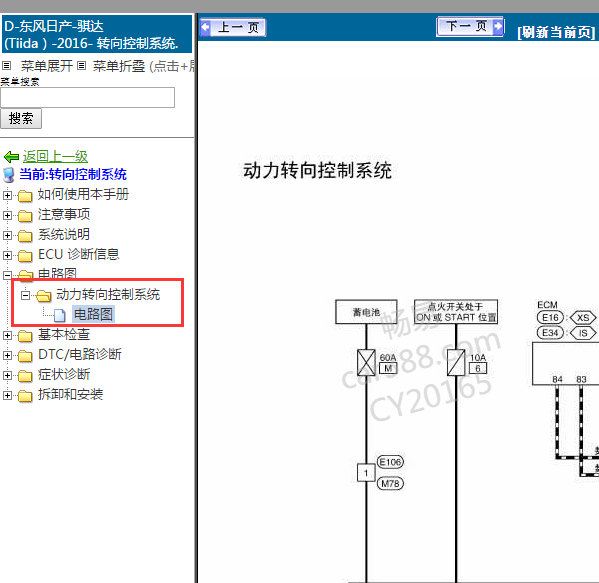This screenshot has height=583, width=599.
Task: Click computer icon beside 当前:转向控制系统
Action: coord(9,175)
